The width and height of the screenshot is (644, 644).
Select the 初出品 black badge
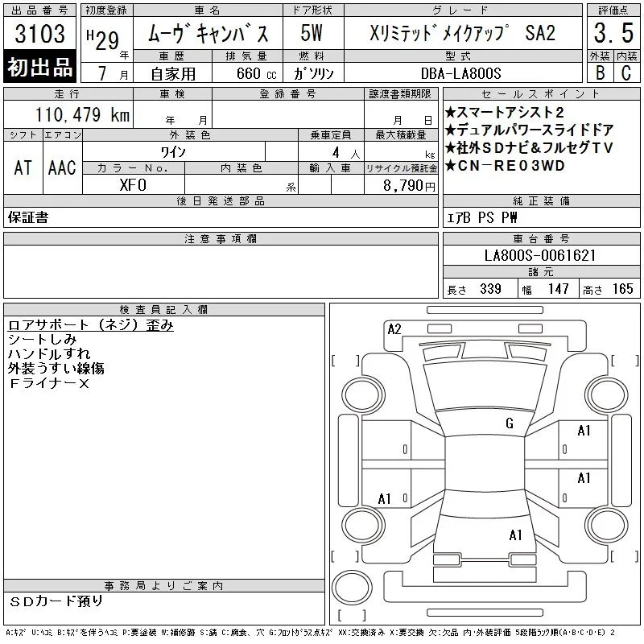click(39, 67)
